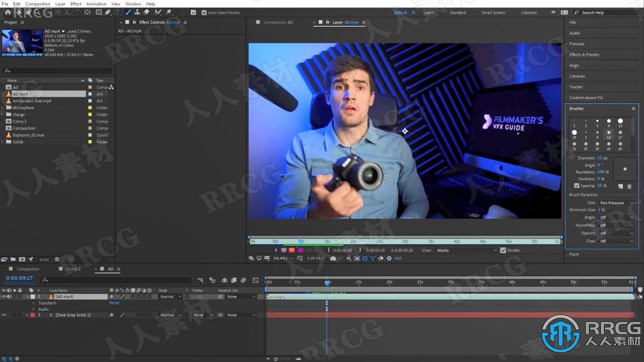This screenshot has width=644, height=362.
Task: Select the Pen tool
Action: coord(108,12)
